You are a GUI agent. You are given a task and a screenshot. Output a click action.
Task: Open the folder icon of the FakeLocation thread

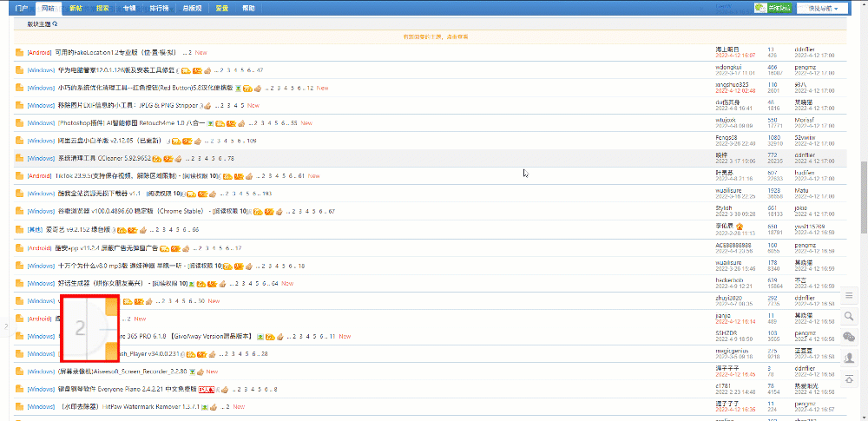[x=19, y=53]
